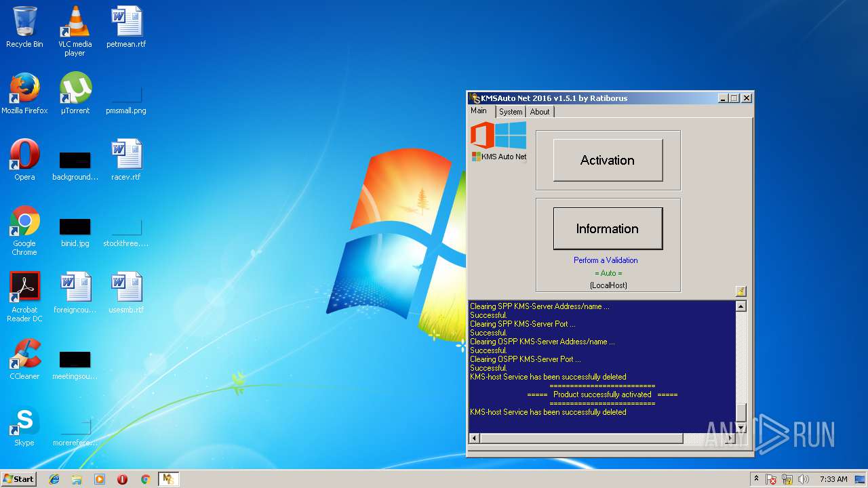This screenshot has height=488, width=868.
Task: Select the Skype desktop shortcut
Action: [24, 426]
